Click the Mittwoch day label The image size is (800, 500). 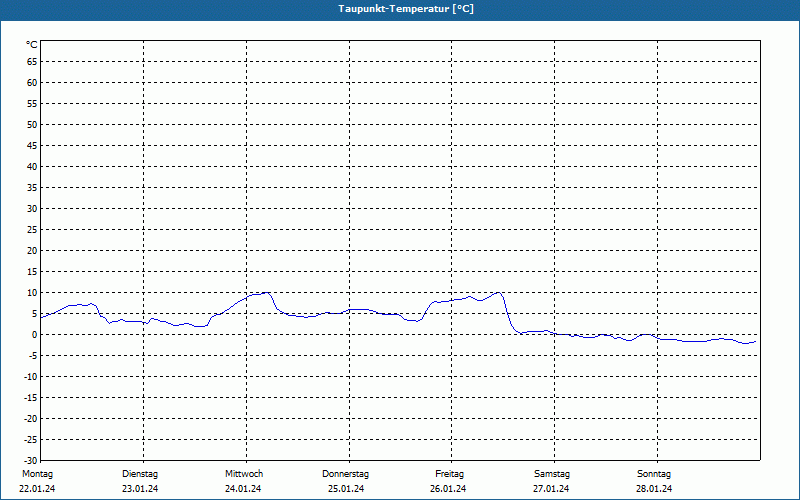point(244,474)
